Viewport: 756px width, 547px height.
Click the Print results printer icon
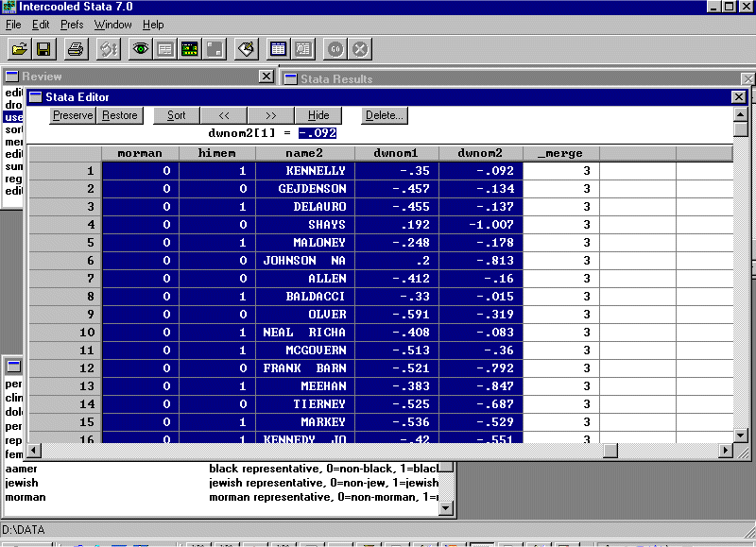pyautogui.click(x=77, y=49)
